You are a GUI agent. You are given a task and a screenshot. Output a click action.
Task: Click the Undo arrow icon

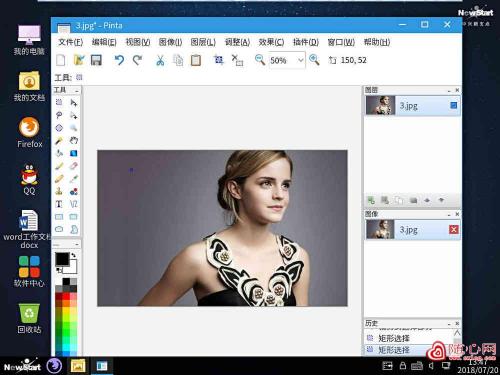click(119, 60)
